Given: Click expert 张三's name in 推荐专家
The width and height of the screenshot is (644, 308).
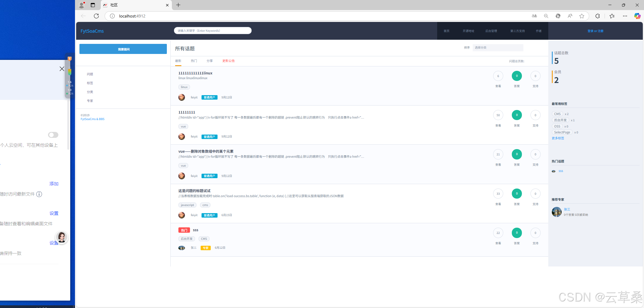Looking at the screenshot, I should [x=567, y=209].
